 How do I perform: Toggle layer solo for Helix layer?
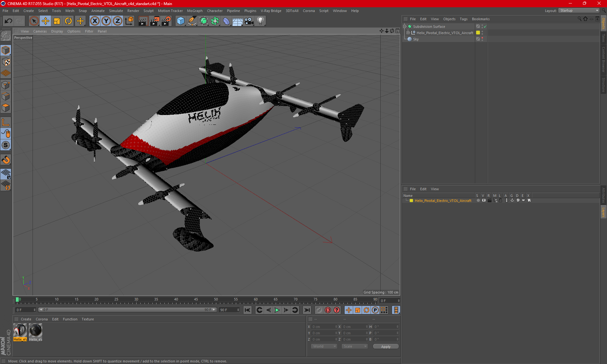click(478, 200)
